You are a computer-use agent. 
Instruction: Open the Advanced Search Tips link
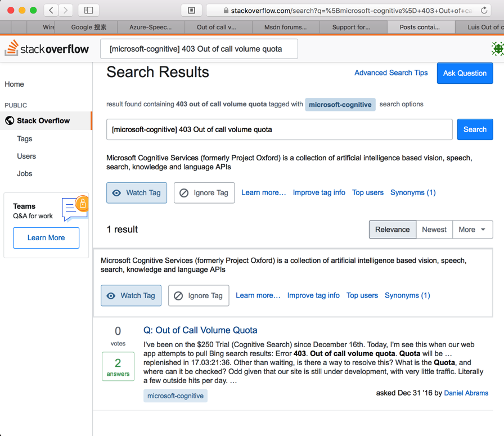pyautogui.click(x=391, y=73)
